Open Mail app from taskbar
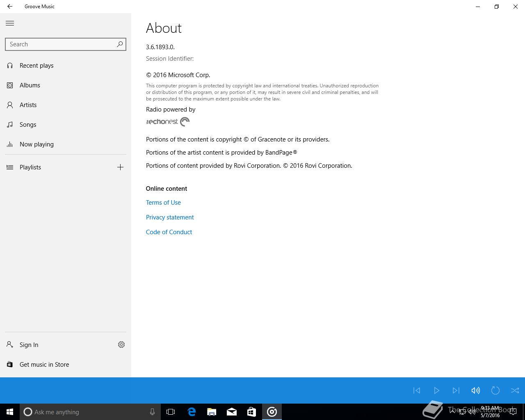Viewport: 525px width, 420px height. coord(232,412)
